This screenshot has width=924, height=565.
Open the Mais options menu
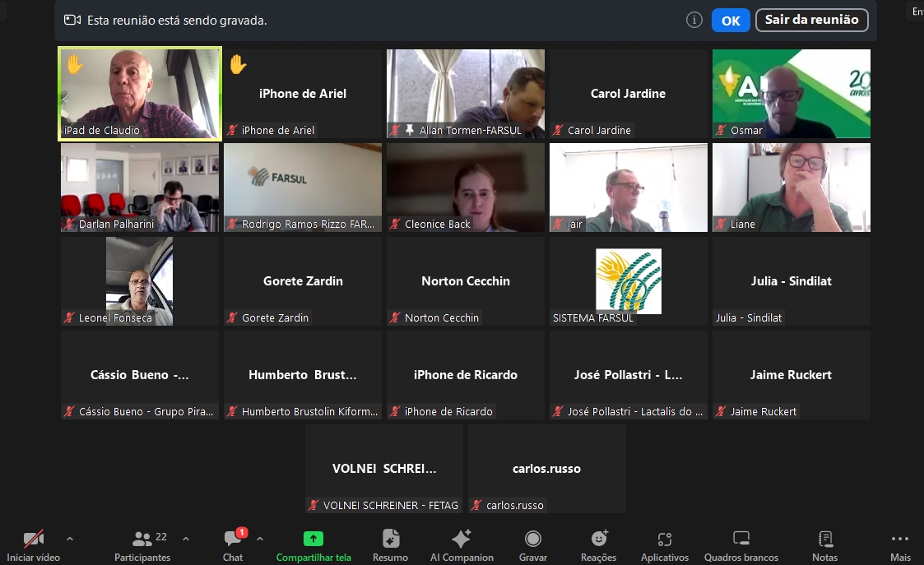(900, 540)
